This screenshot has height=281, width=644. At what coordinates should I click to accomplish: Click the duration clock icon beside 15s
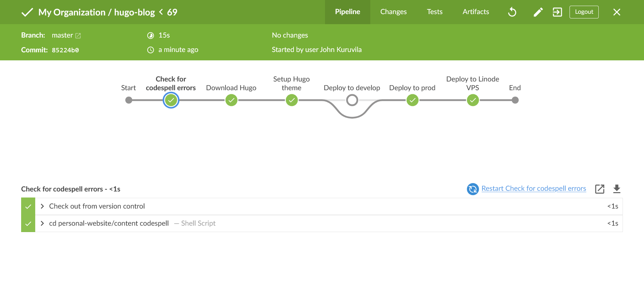click(x=151, y=36)
